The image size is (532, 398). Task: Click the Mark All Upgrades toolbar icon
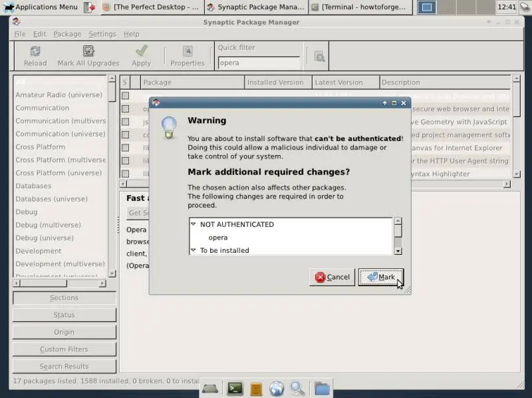pos(88,51)
